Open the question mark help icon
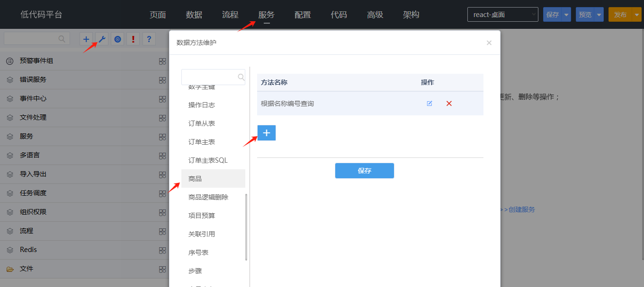The height and width of the screenshot is (287, 644). tap(149, 39)
